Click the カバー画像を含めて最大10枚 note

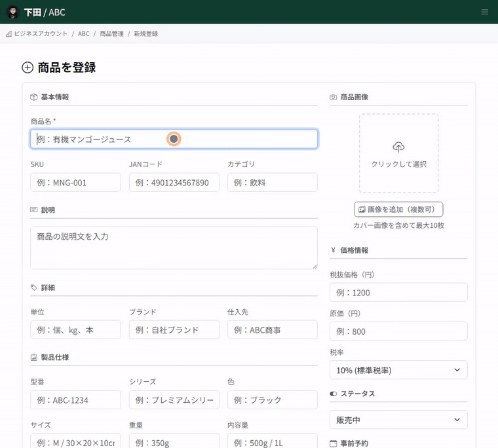click(398, 225)
